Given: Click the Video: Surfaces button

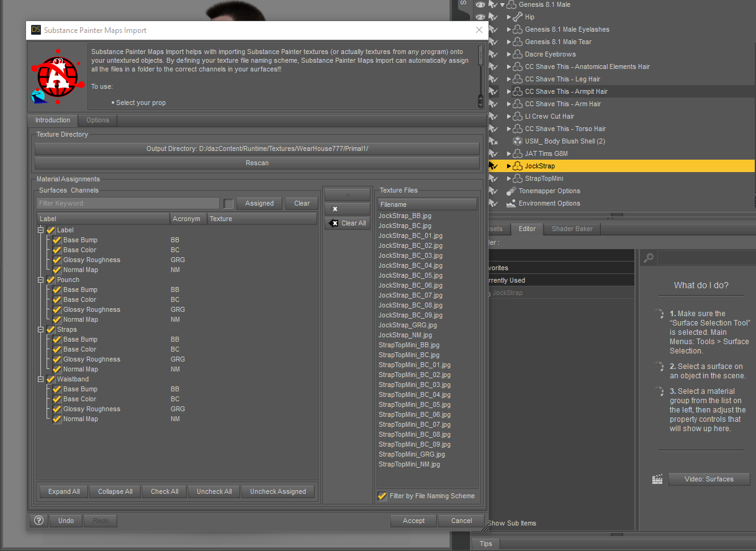Looking at the screenshot, I should pos(709,479).
